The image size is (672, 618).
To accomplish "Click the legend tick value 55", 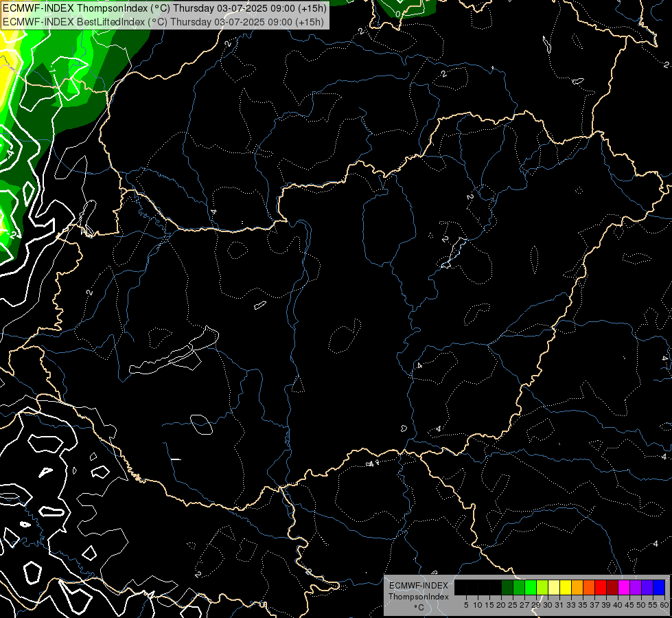I will pyautogui.click(x=653, y=605).
